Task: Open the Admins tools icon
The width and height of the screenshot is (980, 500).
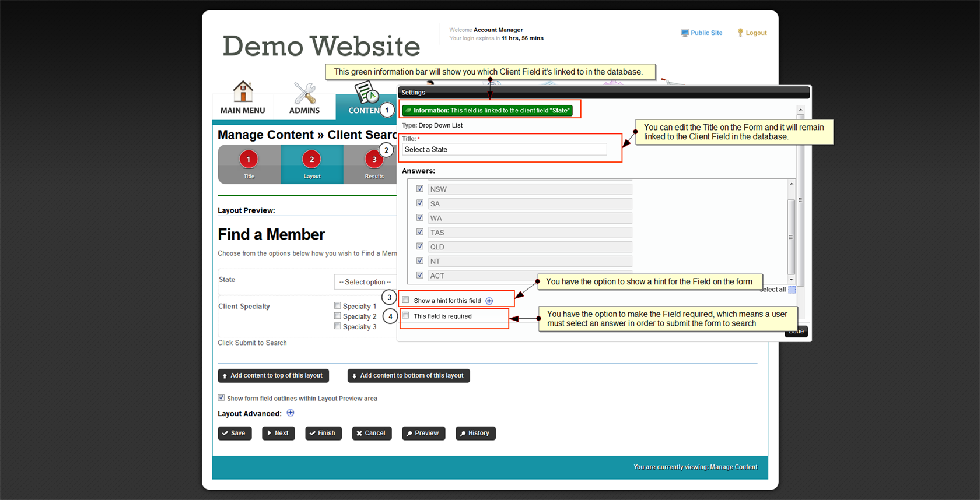Action: tap(304, 93)
